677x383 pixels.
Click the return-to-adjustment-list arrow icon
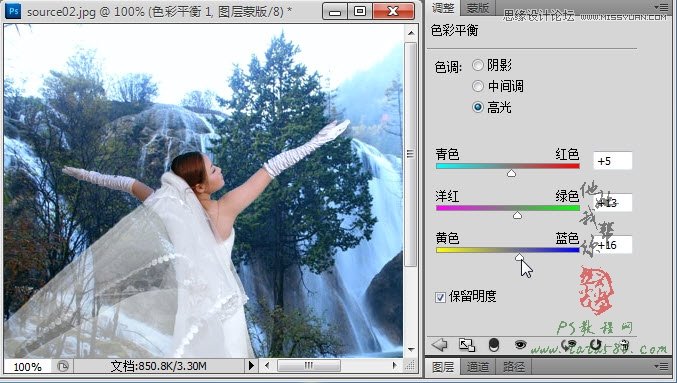(x=440, y=345)
